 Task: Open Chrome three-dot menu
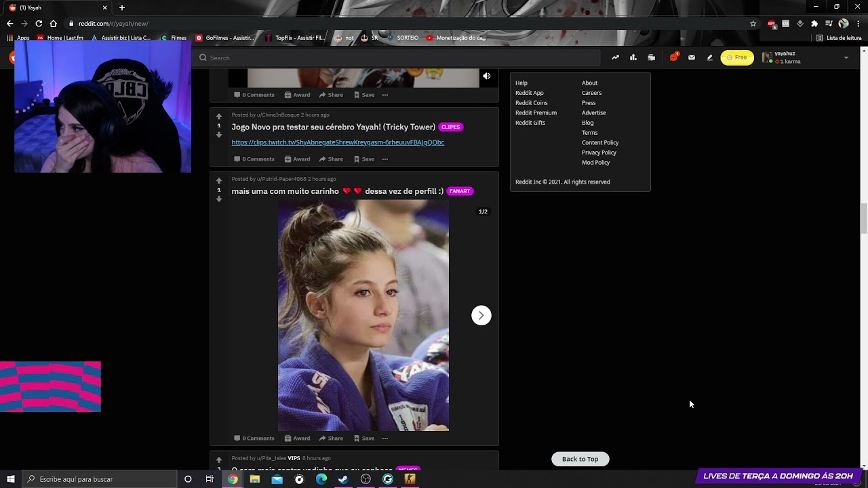click(x=858, y=24)
